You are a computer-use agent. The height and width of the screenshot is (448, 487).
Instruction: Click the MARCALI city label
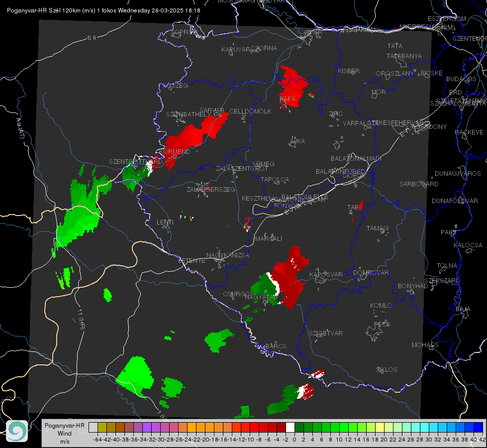point(269,239)
